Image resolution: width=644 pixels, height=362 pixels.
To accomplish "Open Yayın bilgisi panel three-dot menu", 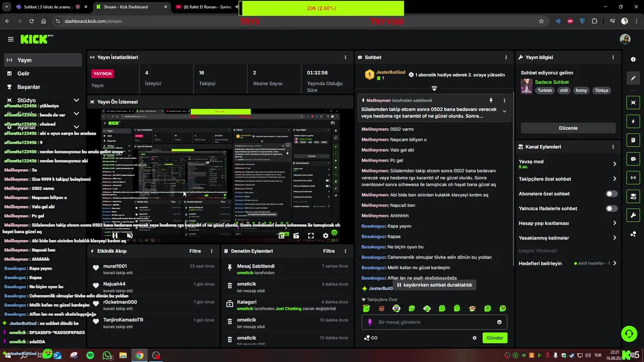I will point(613,57).
